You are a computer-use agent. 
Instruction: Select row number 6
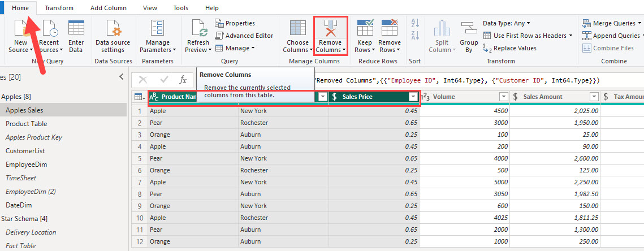coord(140,170)
